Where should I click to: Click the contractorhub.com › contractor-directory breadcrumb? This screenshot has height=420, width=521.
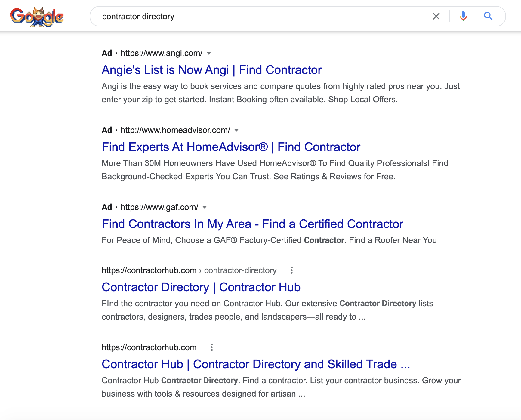click(x=189, y=270)
